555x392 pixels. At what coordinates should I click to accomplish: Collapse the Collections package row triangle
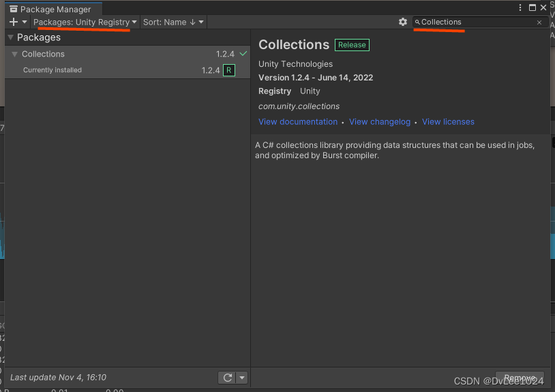pyautogui.click(x=14, y=54)
